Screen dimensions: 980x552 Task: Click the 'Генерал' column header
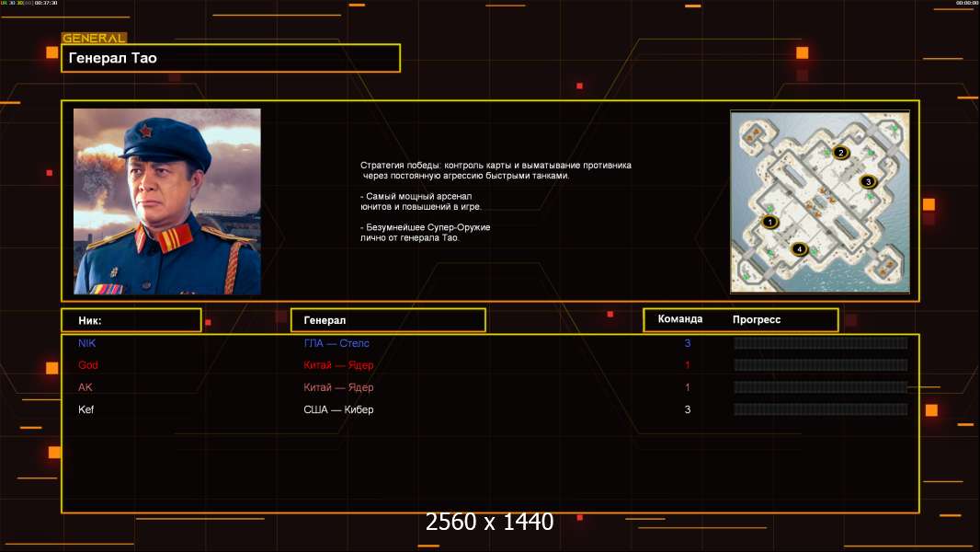(388, 320)
